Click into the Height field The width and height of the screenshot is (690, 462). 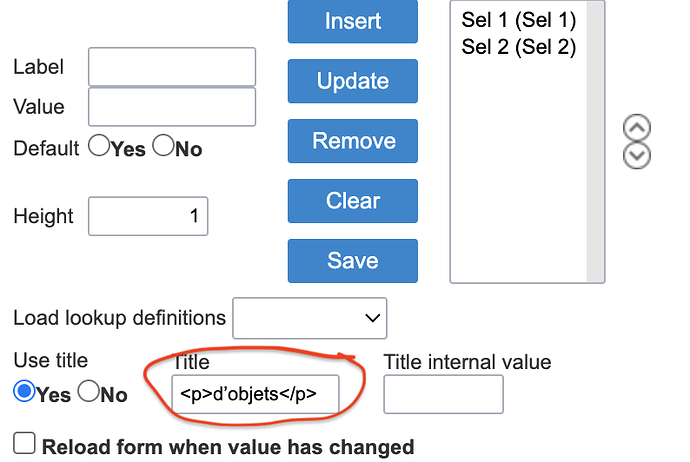coord(148,216)
